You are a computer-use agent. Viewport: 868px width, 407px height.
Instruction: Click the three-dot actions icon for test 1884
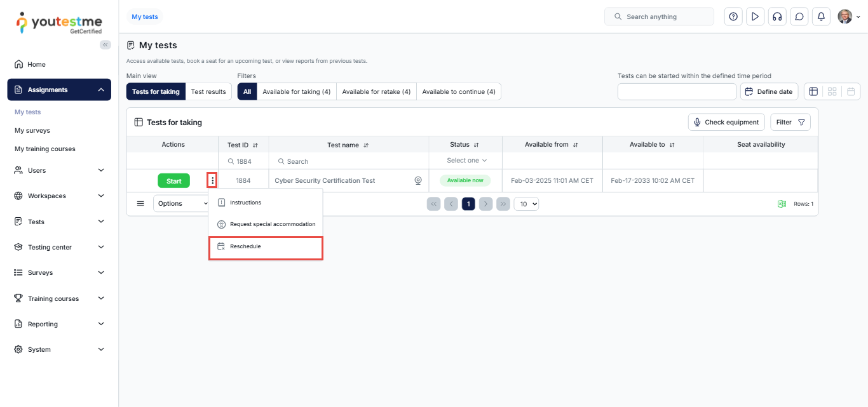coord(212,181)
